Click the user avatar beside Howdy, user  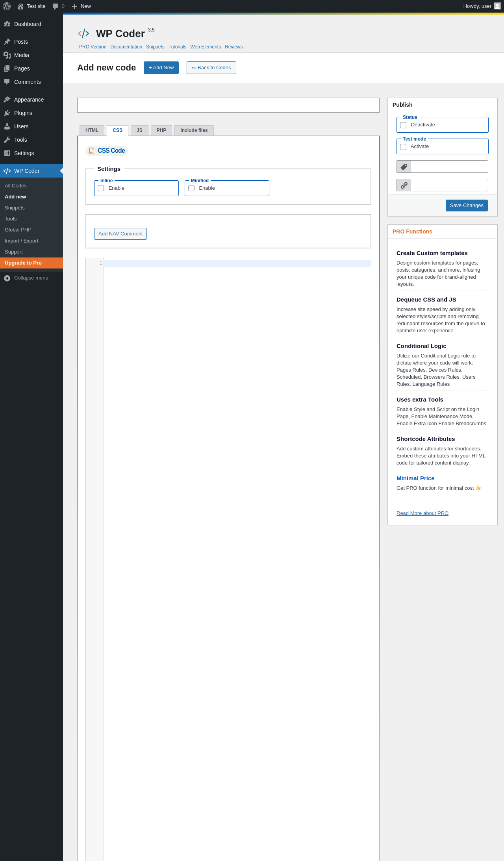(x=497, y=6)
